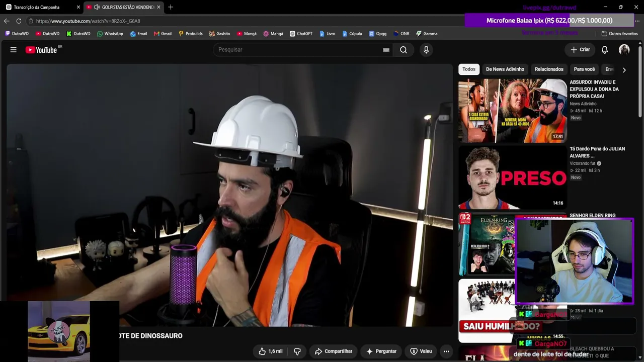644x362 pixels.
Task: Open the DutraWD Kick bookmark
Action: (78, 34)
